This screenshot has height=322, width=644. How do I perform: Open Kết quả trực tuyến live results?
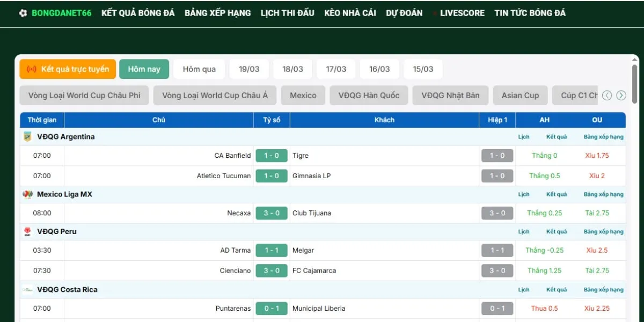click(68, 69)
